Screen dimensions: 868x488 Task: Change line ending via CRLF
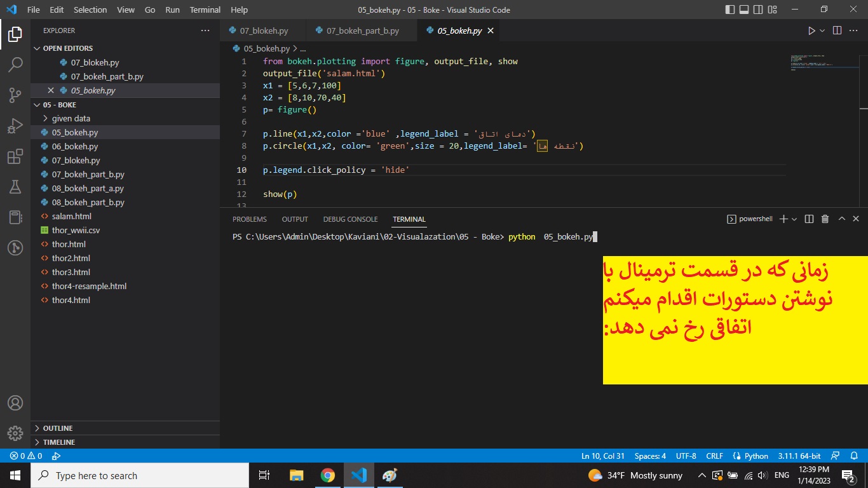(714, 456)
